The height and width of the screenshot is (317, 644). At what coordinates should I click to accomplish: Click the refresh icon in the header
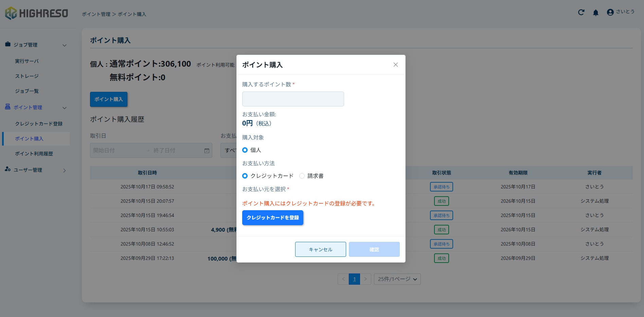pos(581,13)
